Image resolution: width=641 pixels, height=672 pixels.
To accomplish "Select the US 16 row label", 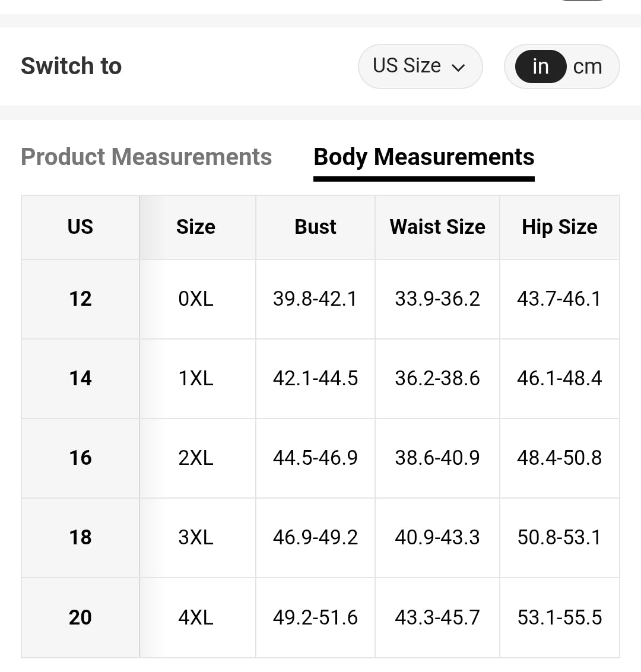I will (80, 458).
